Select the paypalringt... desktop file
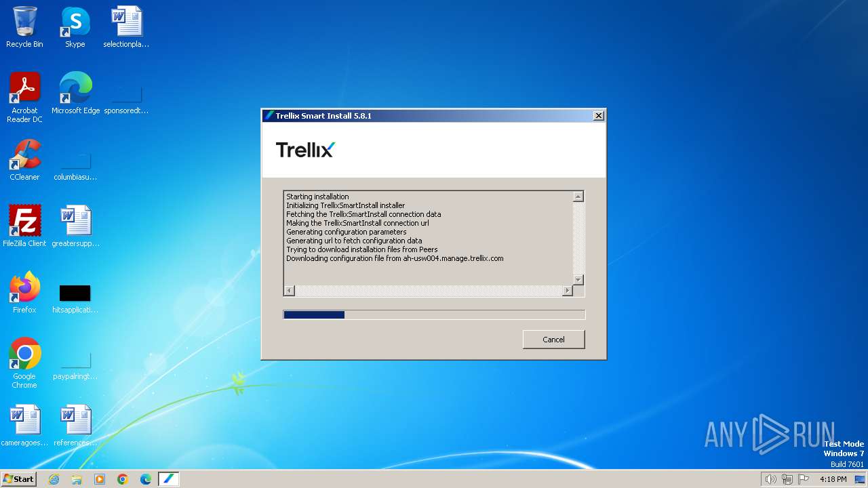 pyautogui.click(x=75, y=366)
